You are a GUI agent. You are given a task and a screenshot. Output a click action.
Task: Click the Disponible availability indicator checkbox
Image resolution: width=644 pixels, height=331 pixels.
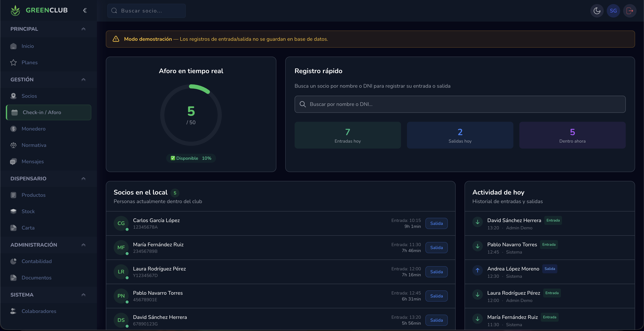(173, 158)
